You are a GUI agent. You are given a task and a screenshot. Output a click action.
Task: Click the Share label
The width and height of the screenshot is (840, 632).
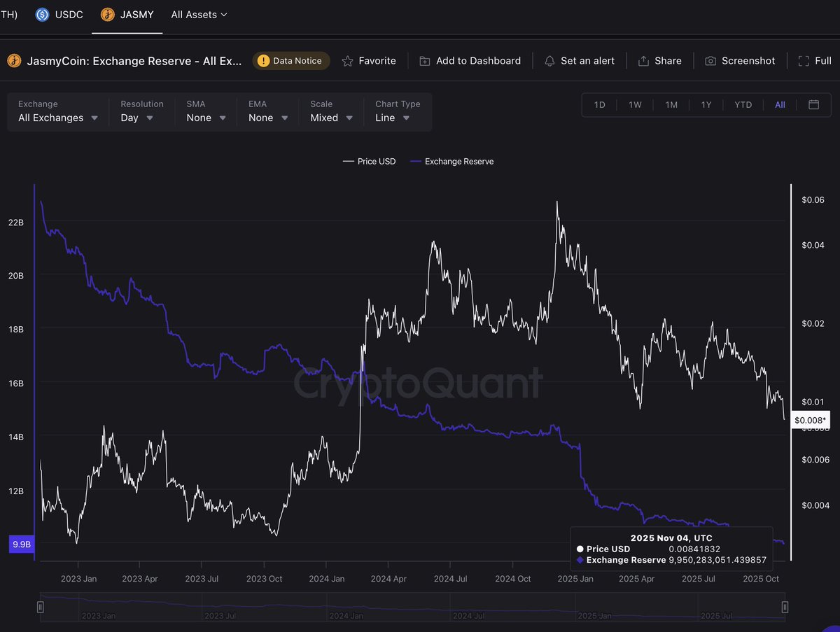[668, 61]
